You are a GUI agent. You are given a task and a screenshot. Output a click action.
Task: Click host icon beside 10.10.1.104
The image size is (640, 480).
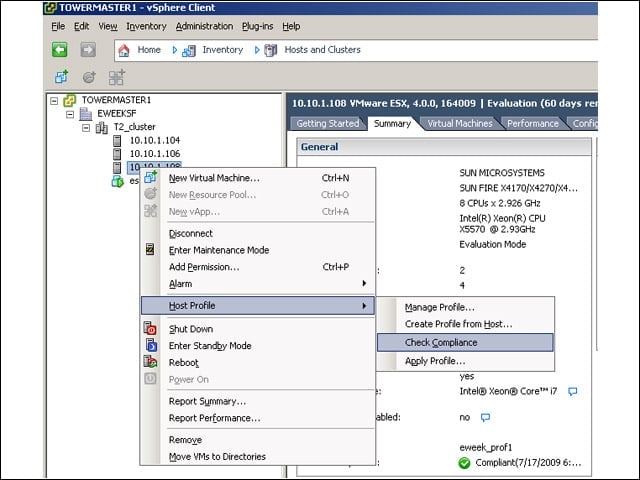click(x=117, y=141)
